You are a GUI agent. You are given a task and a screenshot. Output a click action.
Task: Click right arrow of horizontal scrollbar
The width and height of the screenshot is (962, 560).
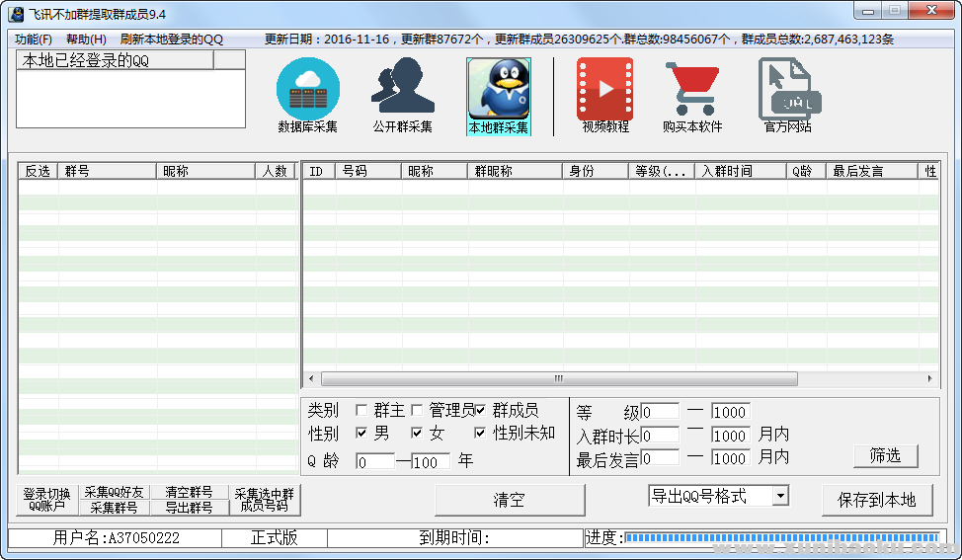pyautogui.click(x=929, y=379)
